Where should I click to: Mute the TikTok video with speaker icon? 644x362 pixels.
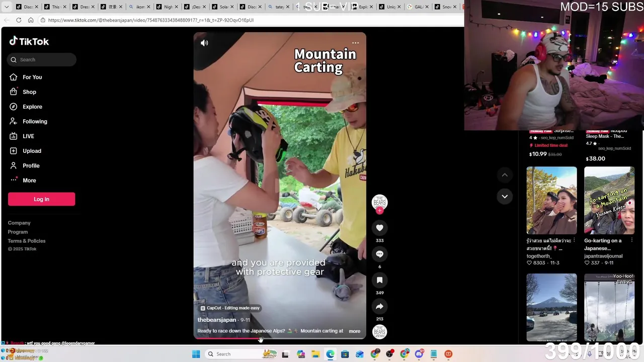click(204, 43)
